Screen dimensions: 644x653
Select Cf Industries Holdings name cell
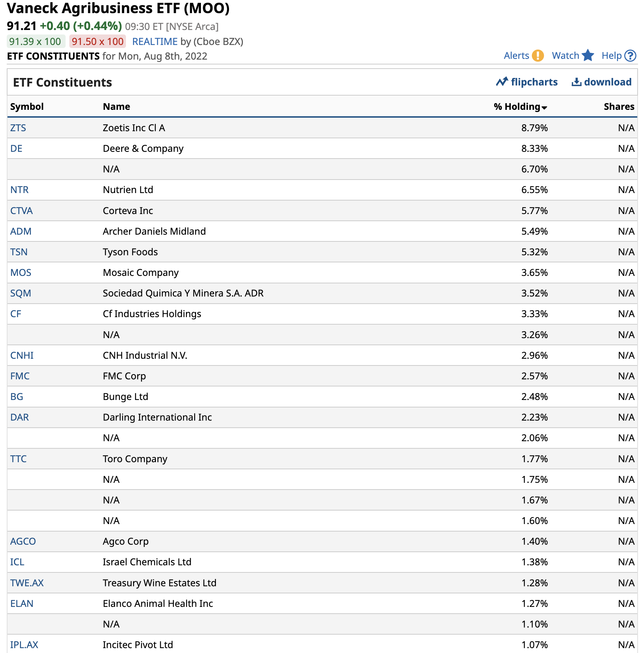152,314
